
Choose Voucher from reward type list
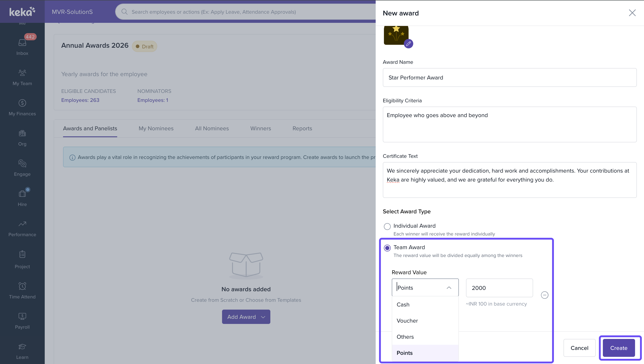pos(407,321)
